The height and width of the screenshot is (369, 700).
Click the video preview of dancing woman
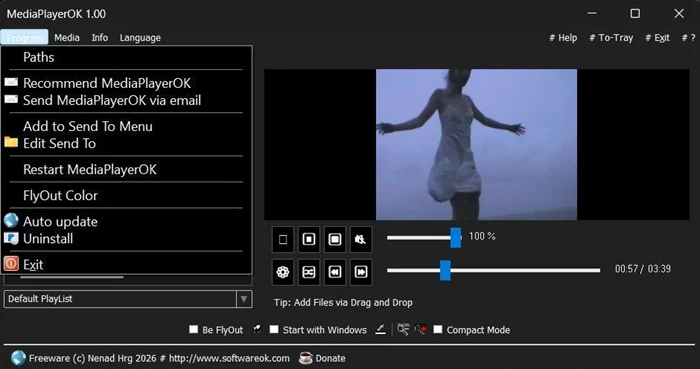(x=476, y=144)
